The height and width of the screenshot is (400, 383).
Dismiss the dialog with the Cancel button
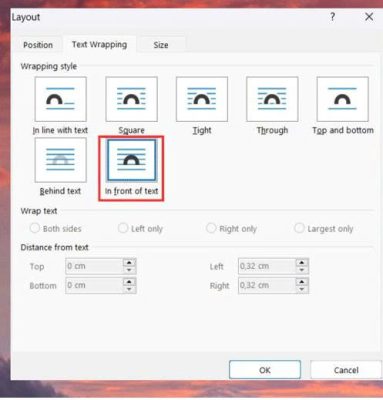pos(346,370)
